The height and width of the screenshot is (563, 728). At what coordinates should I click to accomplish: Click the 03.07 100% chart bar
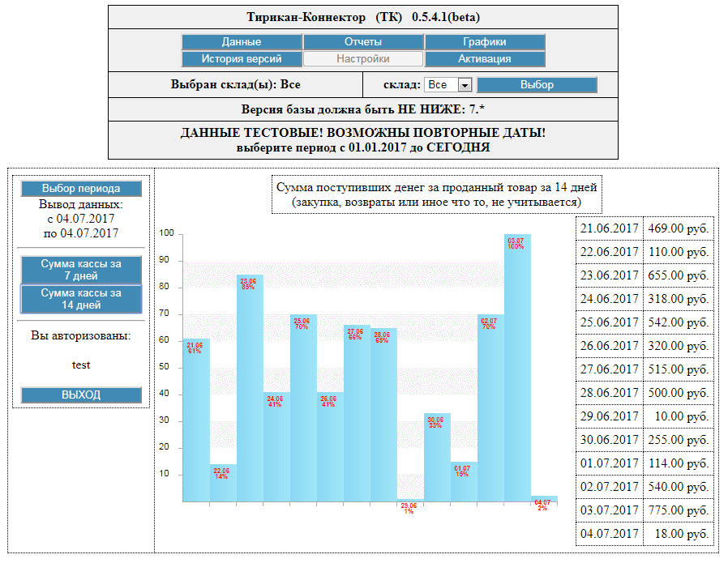point(518,368)
